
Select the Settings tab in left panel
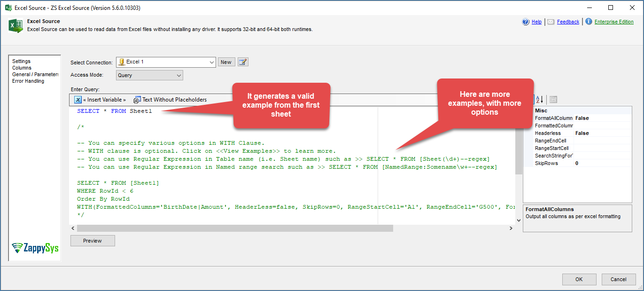click(22, 61)
